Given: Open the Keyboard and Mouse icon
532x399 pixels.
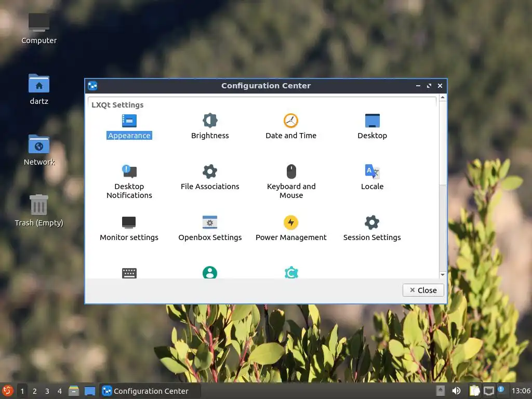Looking at the screenshot, I should coord(291,171).
